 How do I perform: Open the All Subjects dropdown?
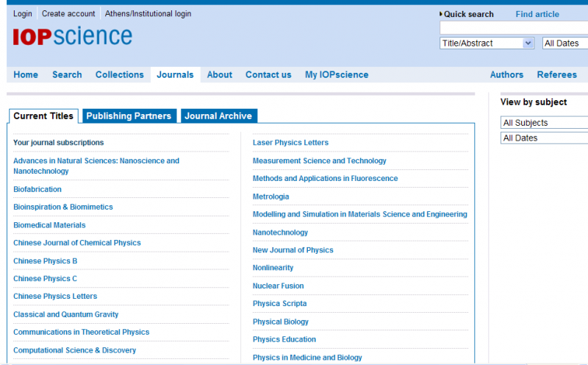(x=544, y=123)
